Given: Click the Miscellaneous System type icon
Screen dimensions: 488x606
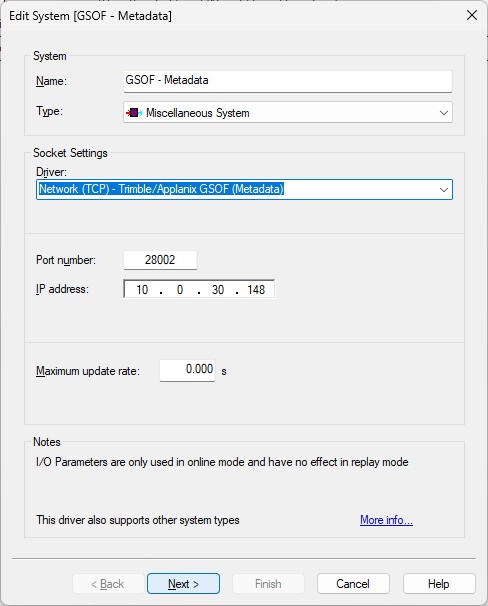Looking at the screenshot, I should click(134, 113).
